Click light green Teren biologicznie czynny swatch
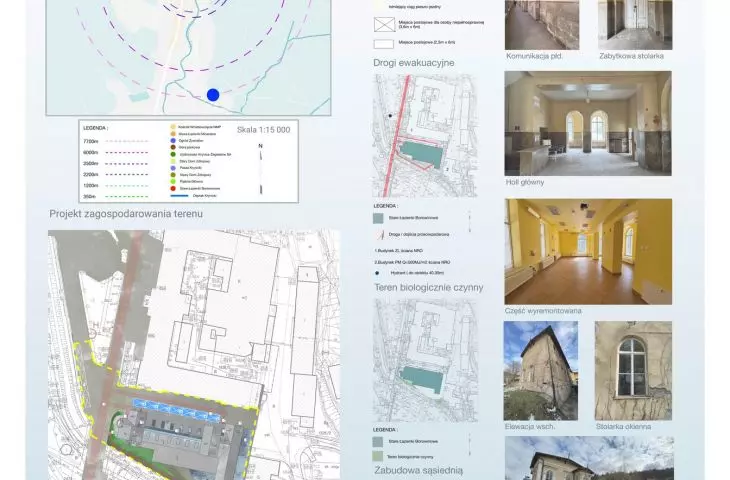The width and height of the screenshot is (730, 480). (378, 456)
